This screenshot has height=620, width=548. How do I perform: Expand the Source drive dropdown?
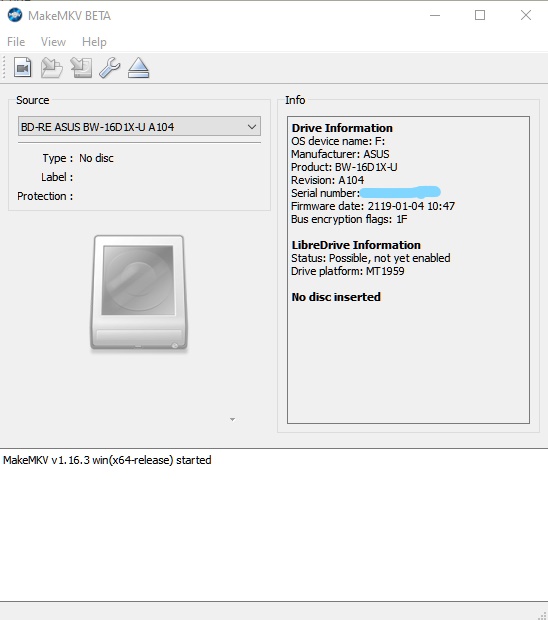coord(252,127)
